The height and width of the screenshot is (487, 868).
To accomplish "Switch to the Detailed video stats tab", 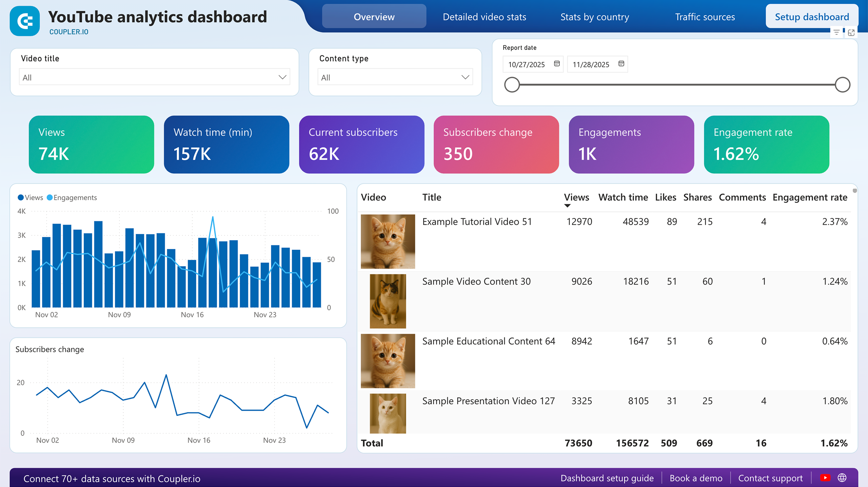I will (484, 17).
